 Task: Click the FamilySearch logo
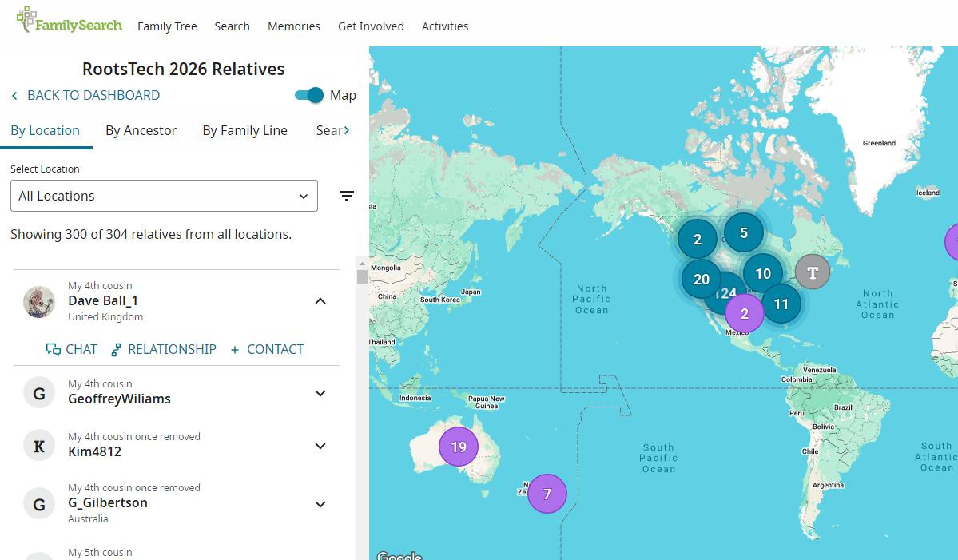tap(69, 21)
